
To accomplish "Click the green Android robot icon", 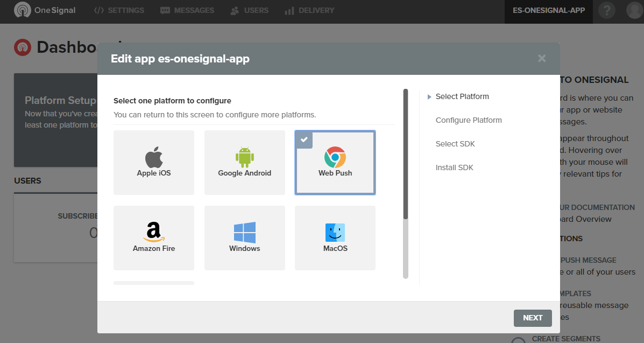I will tap(245, 157).
